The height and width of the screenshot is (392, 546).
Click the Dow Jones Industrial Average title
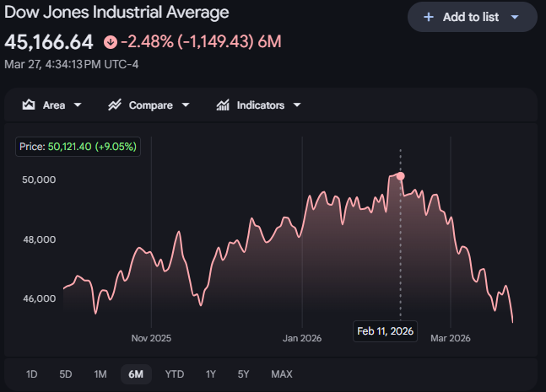coord(116,13)
